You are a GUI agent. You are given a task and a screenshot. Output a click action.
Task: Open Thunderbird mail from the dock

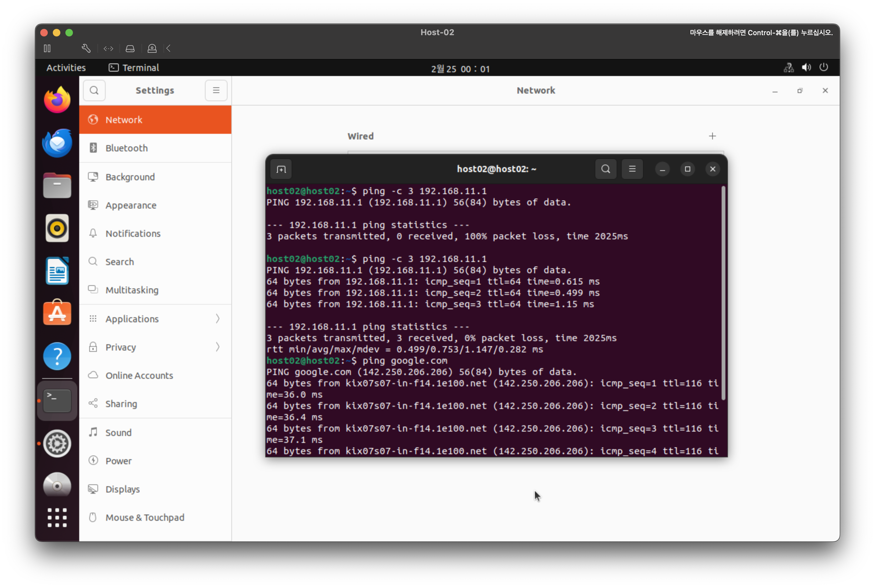pos(57,143)
